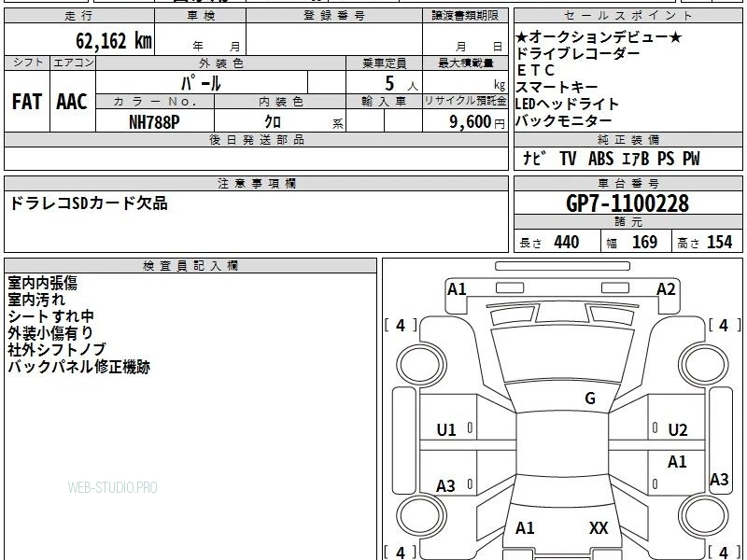
Task: Click the U2 mark on right door
Action: tap(678, 430)
